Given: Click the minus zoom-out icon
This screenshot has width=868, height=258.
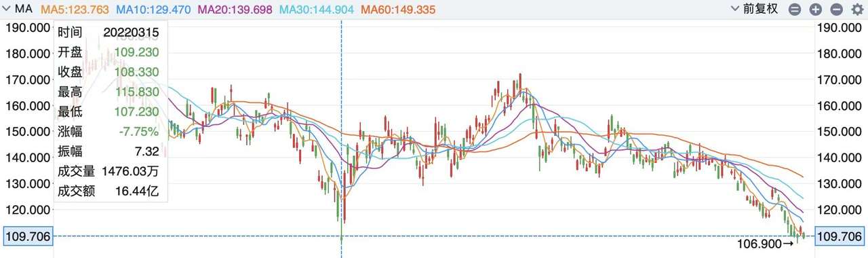Looking at the screenshot, I should [836, 10].
